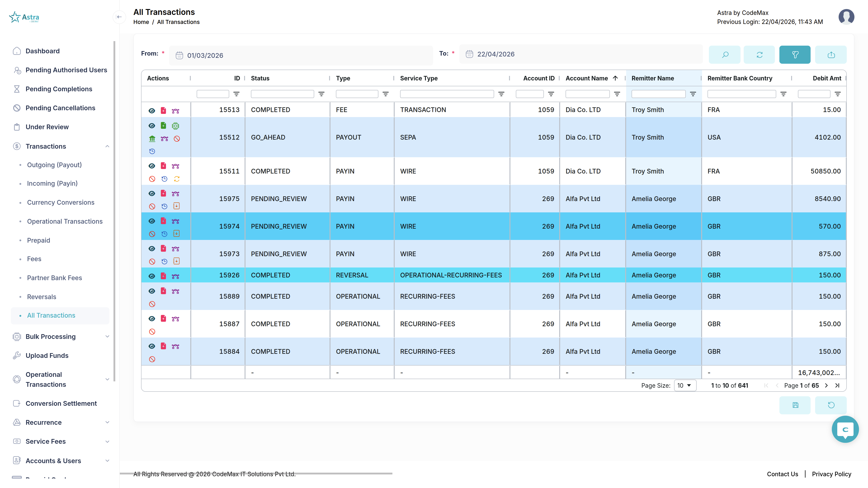Click the Contact Us link
Image resolution: width=868 pixels, height=488 pixels.
pos(782,474)
